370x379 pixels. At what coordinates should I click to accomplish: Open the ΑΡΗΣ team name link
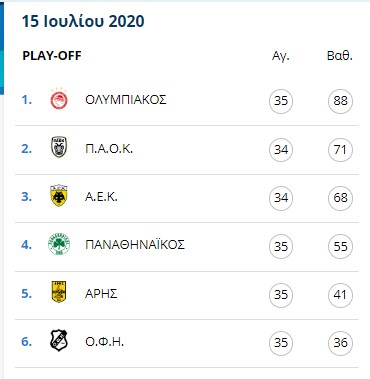tap(101, 294)
